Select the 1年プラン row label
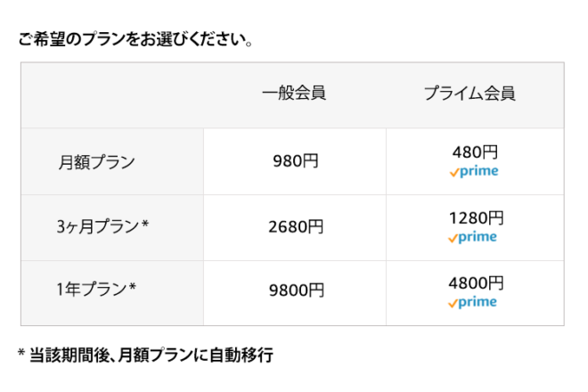588x392 pixels. click(92, 289)
